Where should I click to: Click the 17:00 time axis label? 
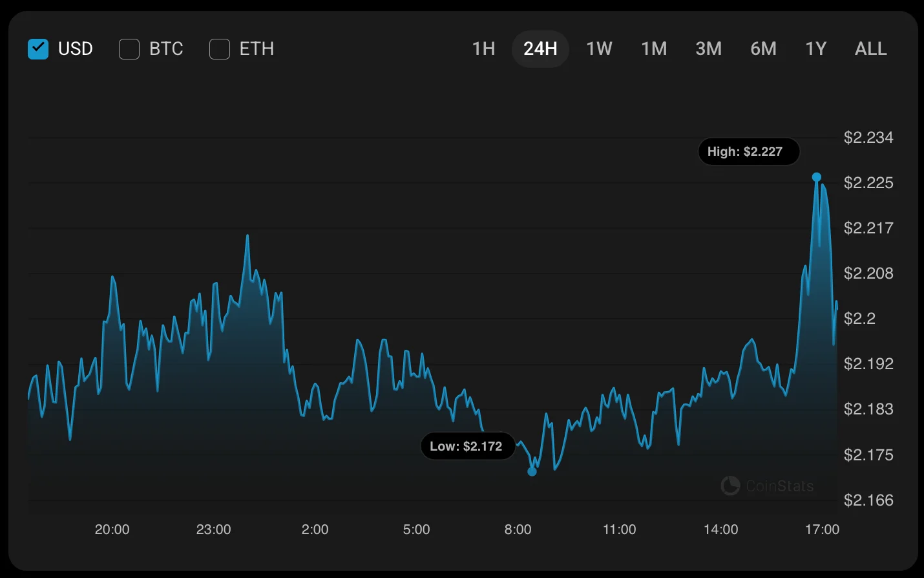[823, 530]
